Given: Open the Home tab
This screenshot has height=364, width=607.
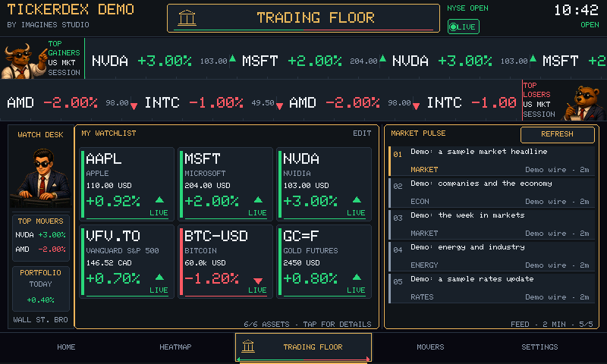Looking at the screenshot, I should 66,347.
